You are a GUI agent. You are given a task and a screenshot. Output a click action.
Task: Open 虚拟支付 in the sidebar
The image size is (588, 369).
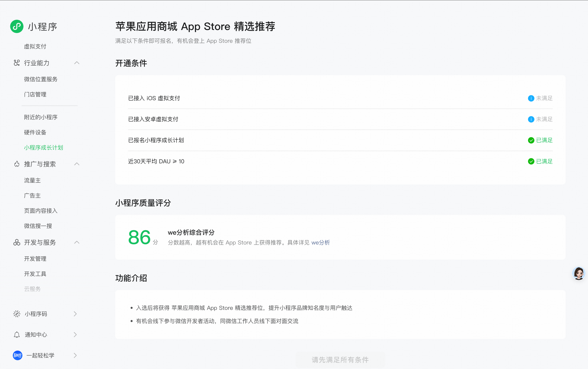(x=35, y=46)
